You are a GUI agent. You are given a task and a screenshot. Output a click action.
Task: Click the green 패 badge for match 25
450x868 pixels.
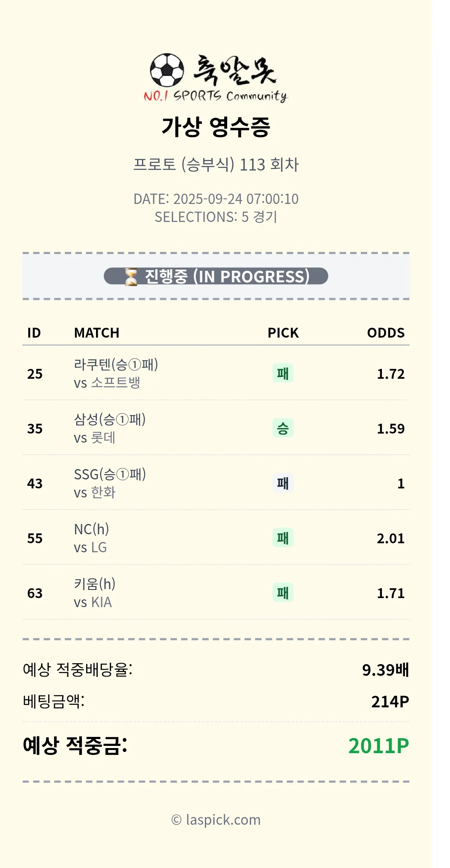(283, 373)
